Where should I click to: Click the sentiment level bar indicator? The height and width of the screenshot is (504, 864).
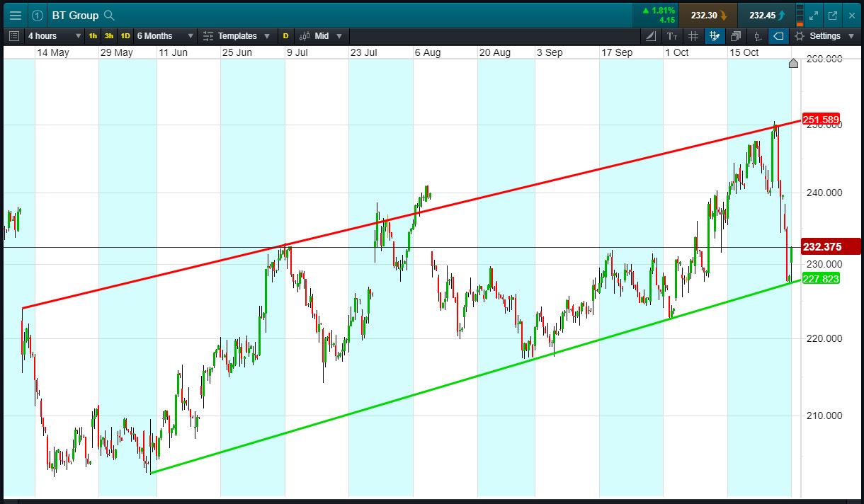pyautogui.click(x=800, y=15)
